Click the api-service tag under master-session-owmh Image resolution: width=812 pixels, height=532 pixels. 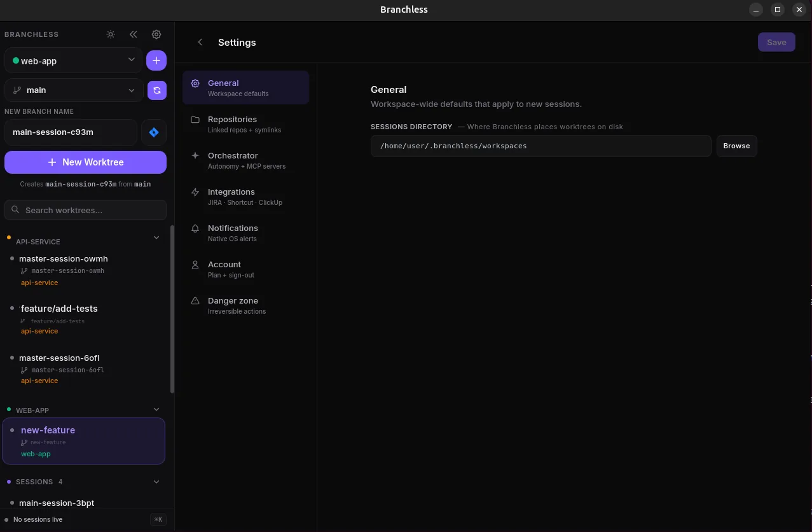tap(39, 283)
